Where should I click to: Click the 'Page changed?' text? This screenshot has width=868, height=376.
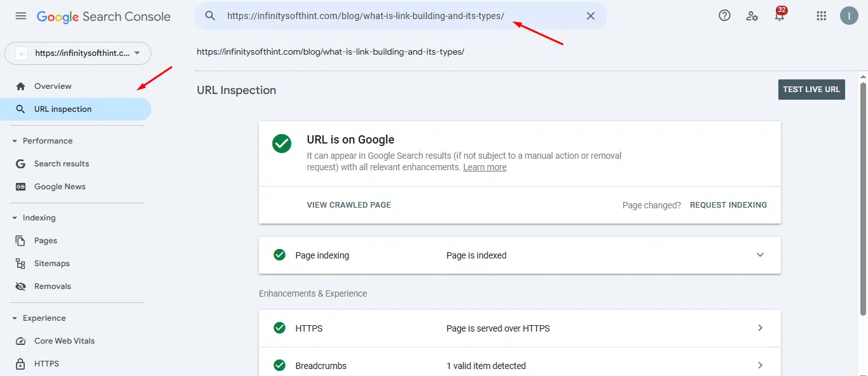click(x=652, y=205)
